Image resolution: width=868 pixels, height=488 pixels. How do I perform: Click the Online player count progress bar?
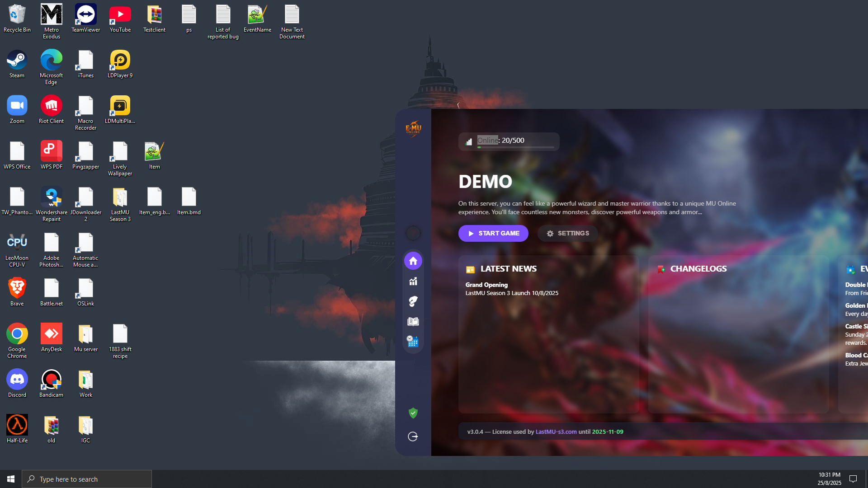[515, 147]
